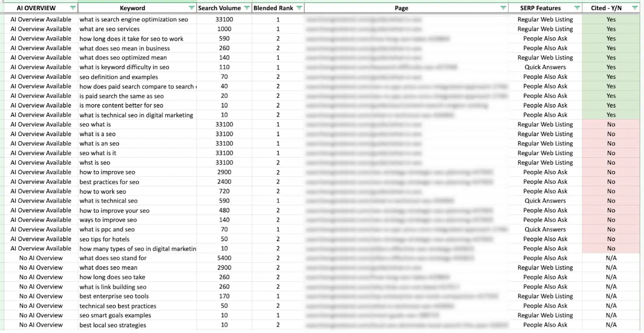Open filter menu for Blended Rank column
This screenshot has width=644, height=333.
click(299, 8)
